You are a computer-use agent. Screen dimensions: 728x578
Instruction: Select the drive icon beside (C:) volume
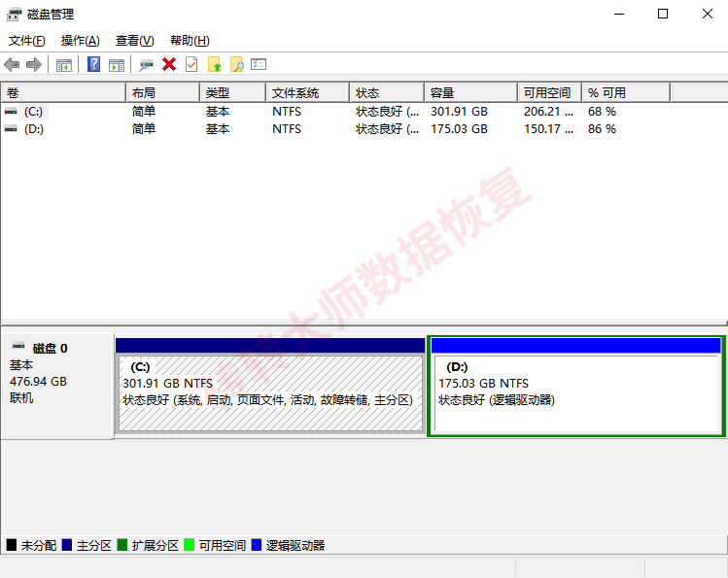click(x=11, y=112)
